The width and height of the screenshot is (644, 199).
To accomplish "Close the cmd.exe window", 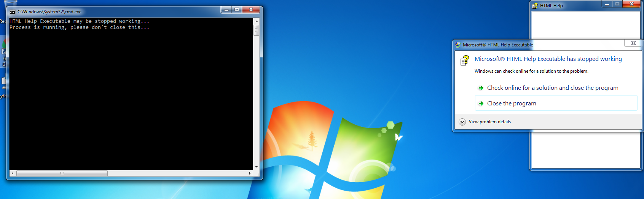I will click(x=251, y=10).
